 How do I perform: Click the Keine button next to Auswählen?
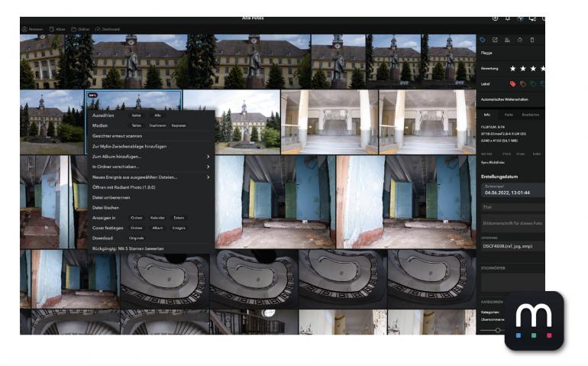137,115
